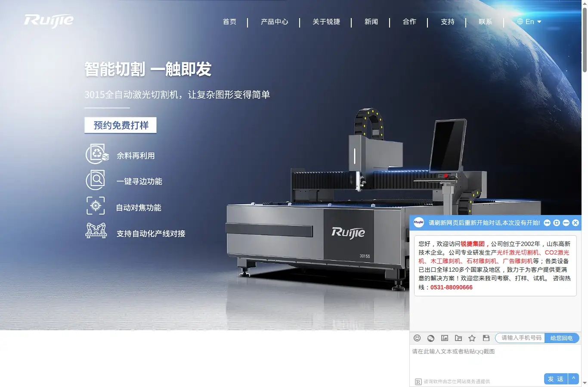Go to 联系 page

click(485, 21)
